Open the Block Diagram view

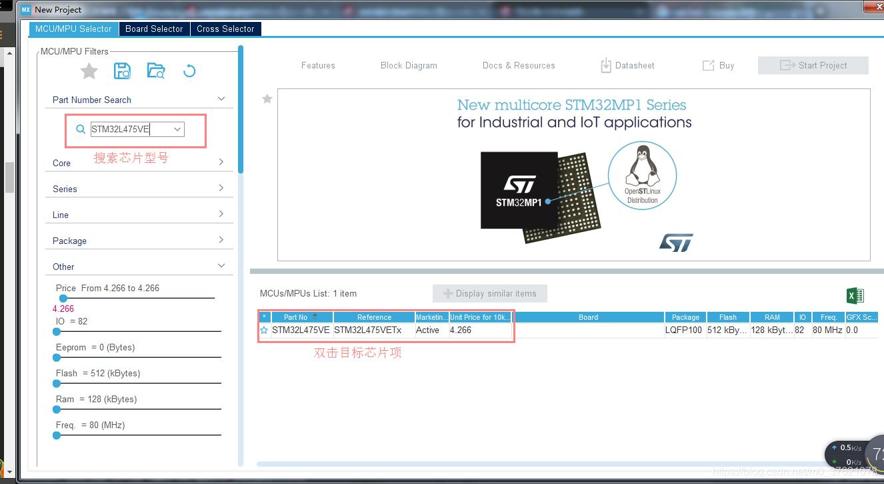click(x=409, y=65)
